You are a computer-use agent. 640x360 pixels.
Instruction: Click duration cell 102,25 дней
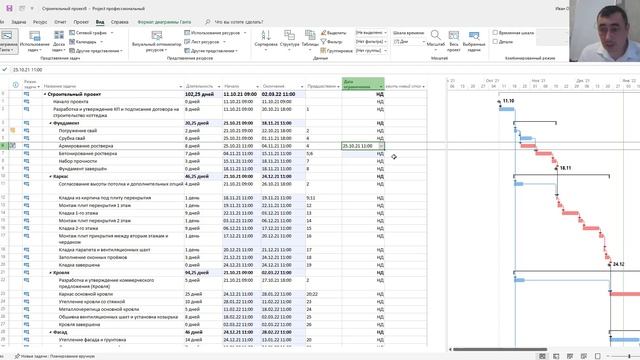(x=203, y=94)
